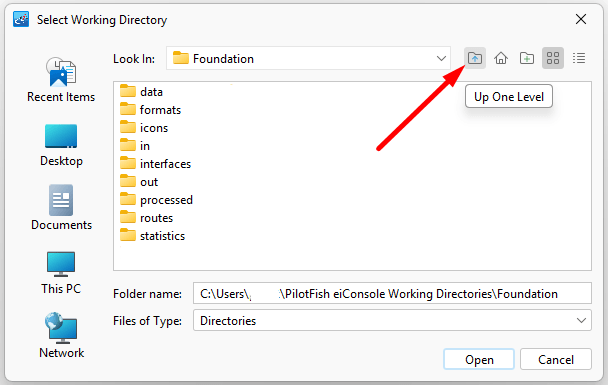Select the processed folder icon
Screen dimensions: 608x385
(x=128, y=200)
